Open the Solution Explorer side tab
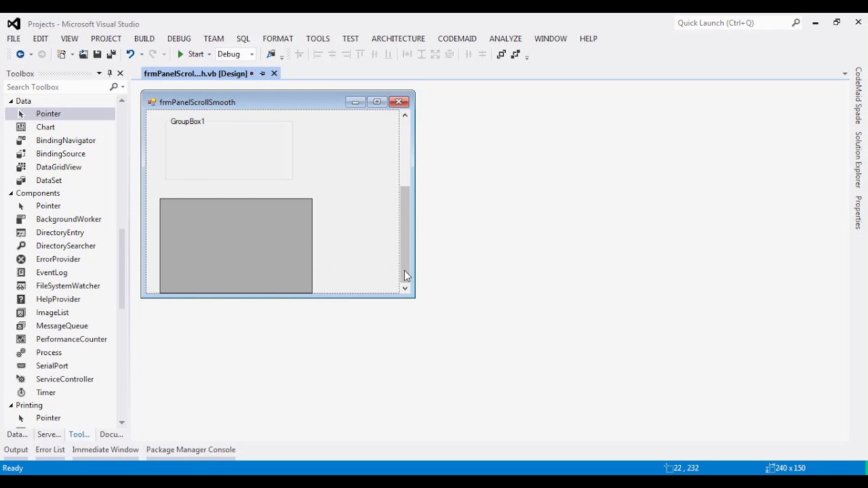 [x=859, y=160]
